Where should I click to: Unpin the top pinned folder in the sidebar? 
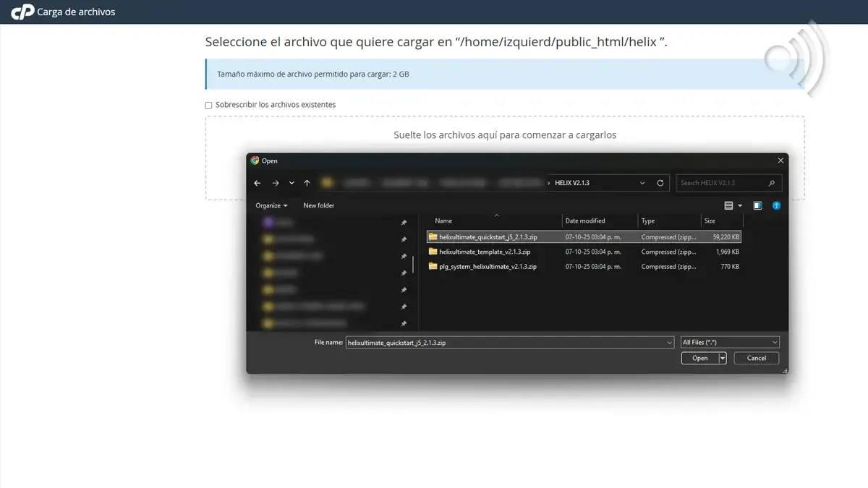pos(405,222)
